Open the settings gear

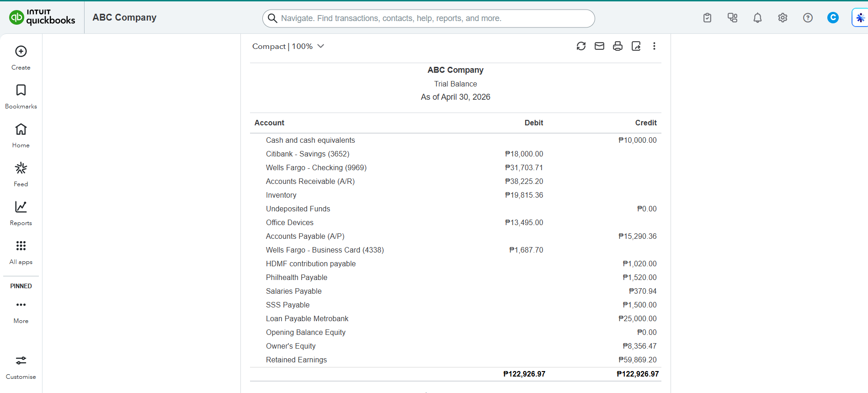click(783, 18)
